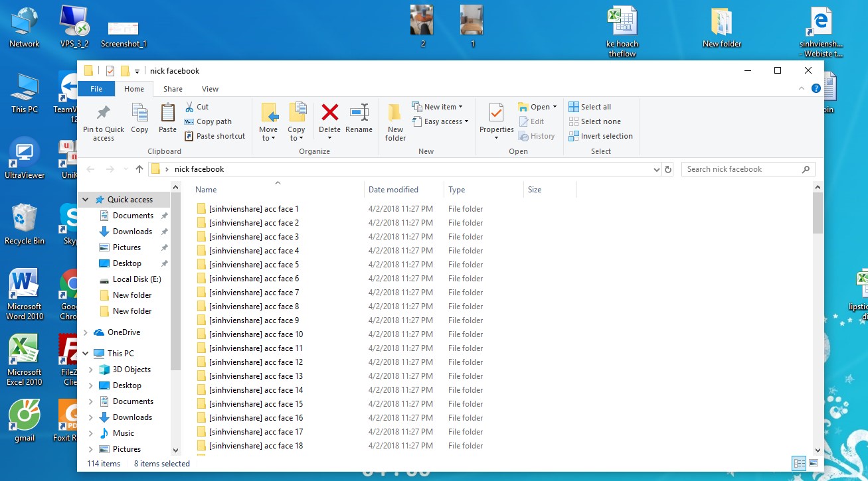Open the Share ribbon tab
Screen dimensions: 868x481
(173, 89)
